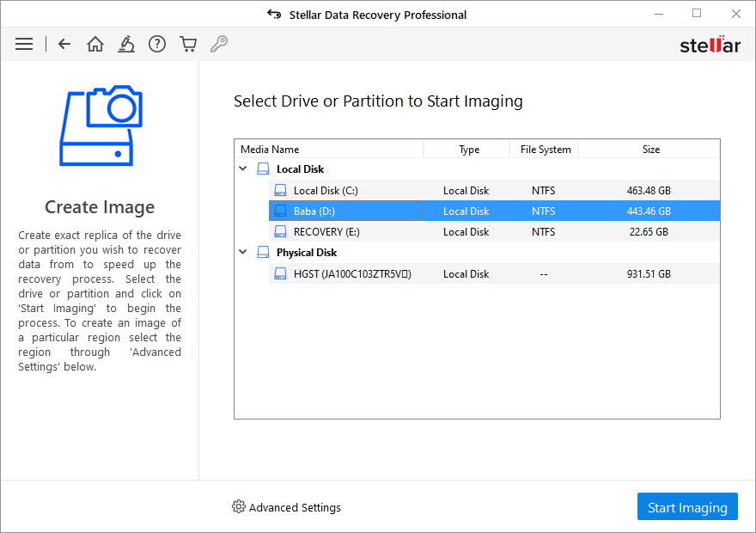Sort by File System column

[545, 150]
